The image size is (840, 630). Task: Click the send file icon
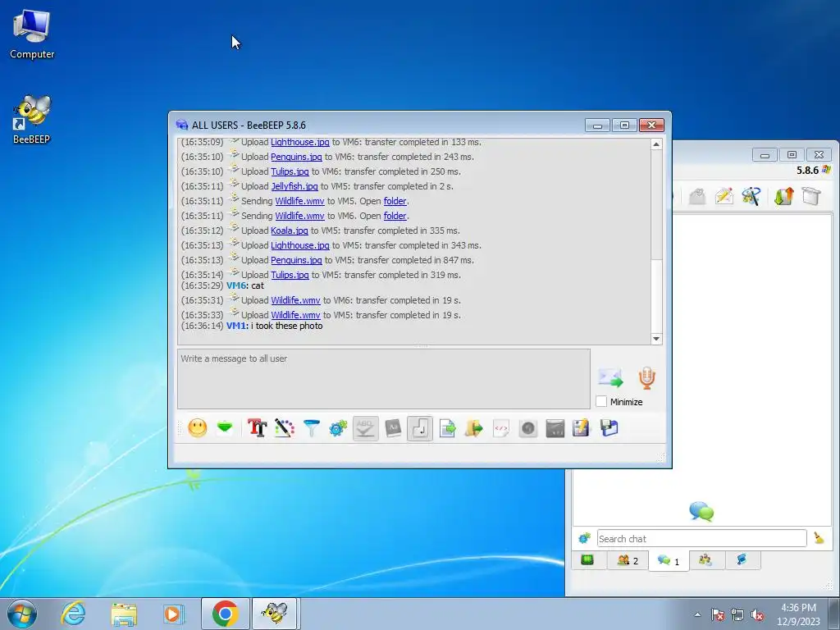click(x=447, y=428)
